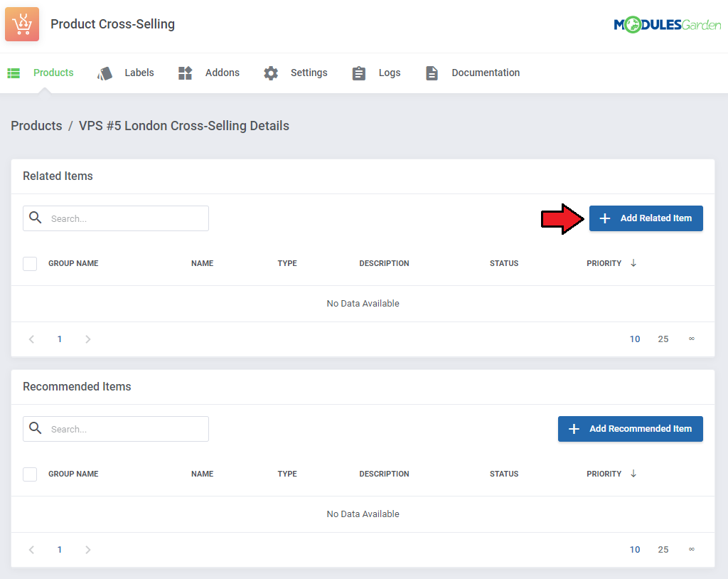Screen dimensions: 728x579
Task: Click the Related Items section heading
Action: pos(58,176)
